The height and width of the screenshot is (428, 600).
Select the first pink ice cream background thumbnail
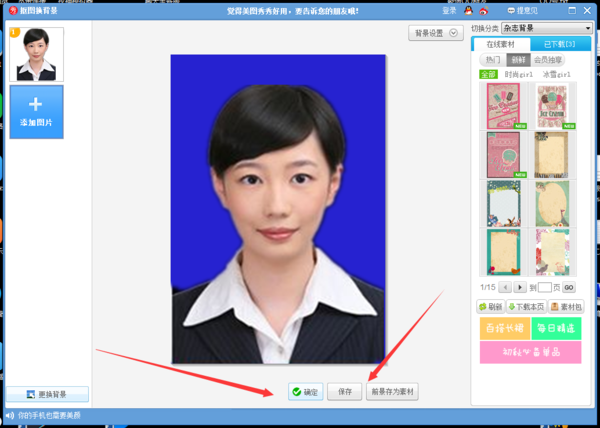coord(503,106)
